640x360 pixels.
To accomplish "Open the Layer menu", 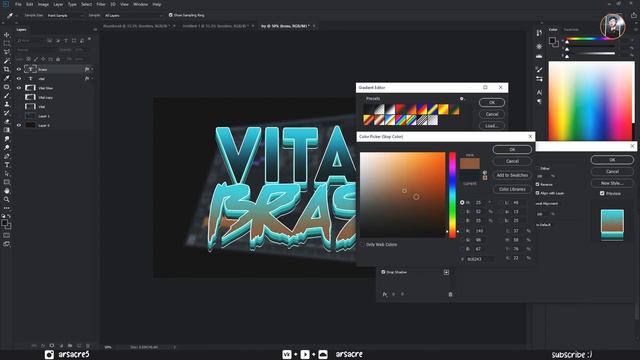I will click(x=58, y=4).
